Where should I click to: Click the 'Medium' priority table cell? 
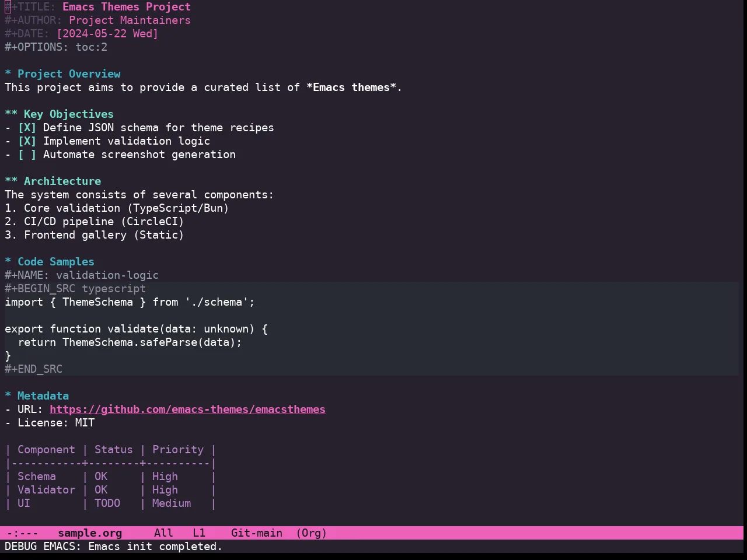pos(172,503)
